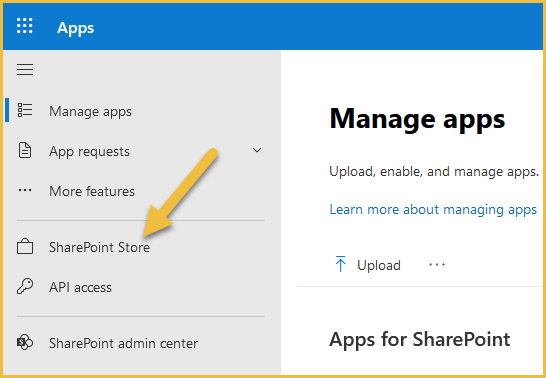Expand the App requests chevron
Viewport: 546px width, 378px height.
click(x=257, y=150)
